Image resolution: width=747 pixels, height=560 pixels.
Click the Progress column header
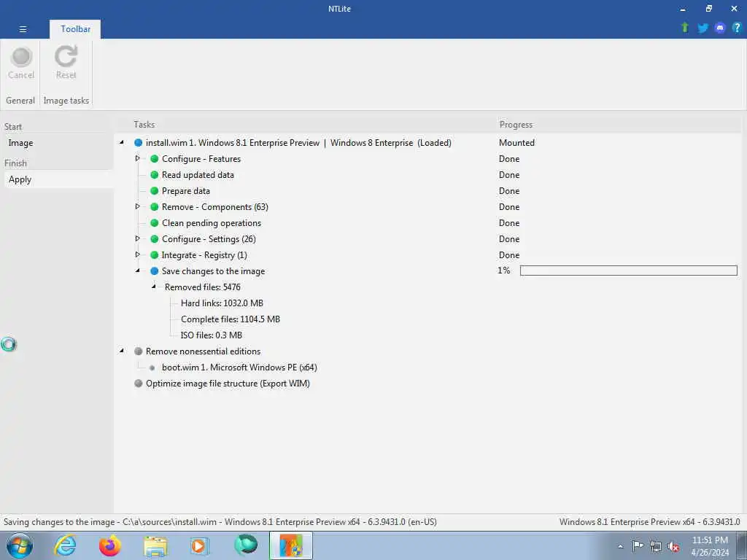tap(516, 125)
